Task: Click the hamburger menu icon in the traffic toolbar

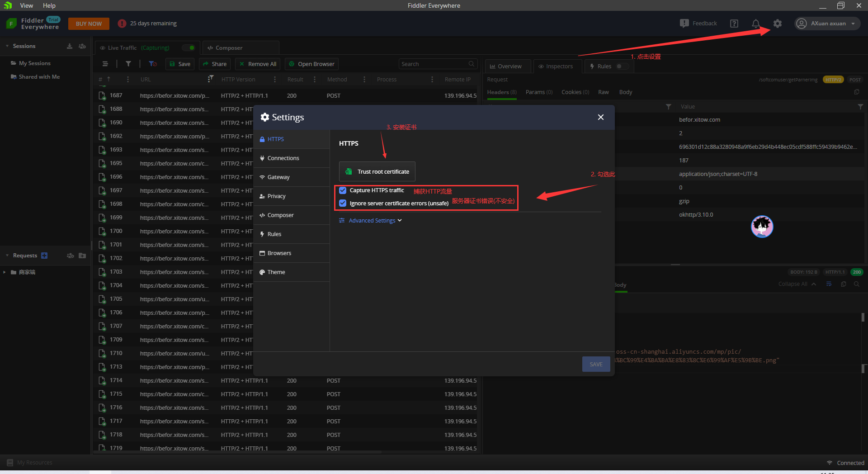Action: 105,64
